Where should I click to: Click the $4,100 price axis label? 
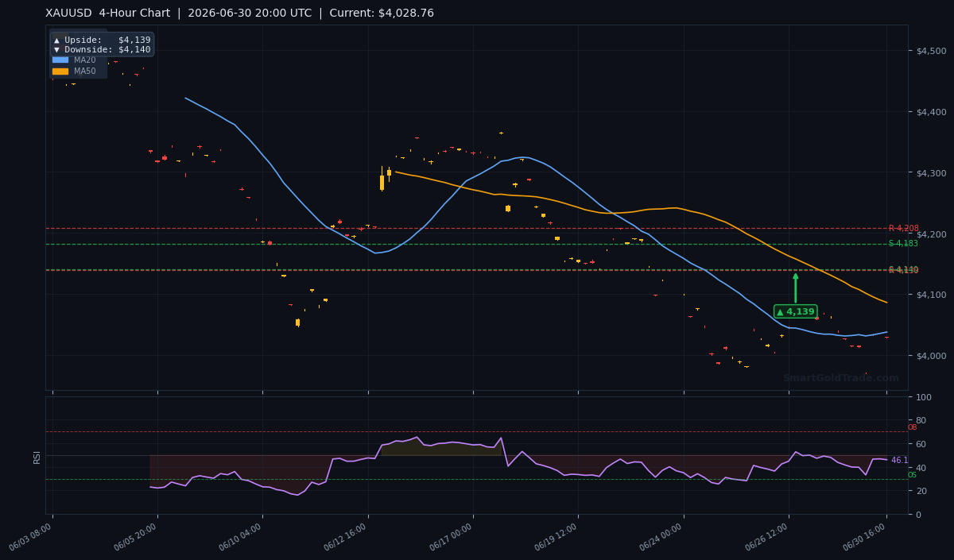click(931, 295)
